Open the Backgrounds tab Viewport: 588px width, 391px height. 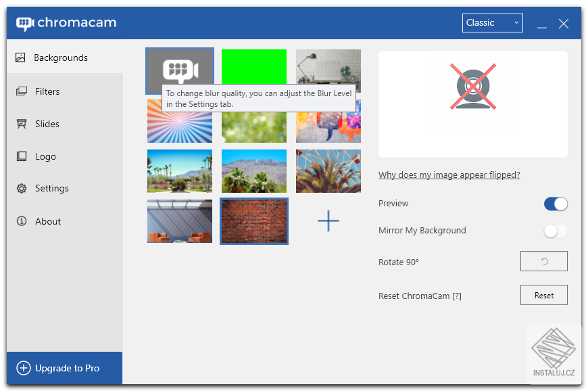(64, 57)
